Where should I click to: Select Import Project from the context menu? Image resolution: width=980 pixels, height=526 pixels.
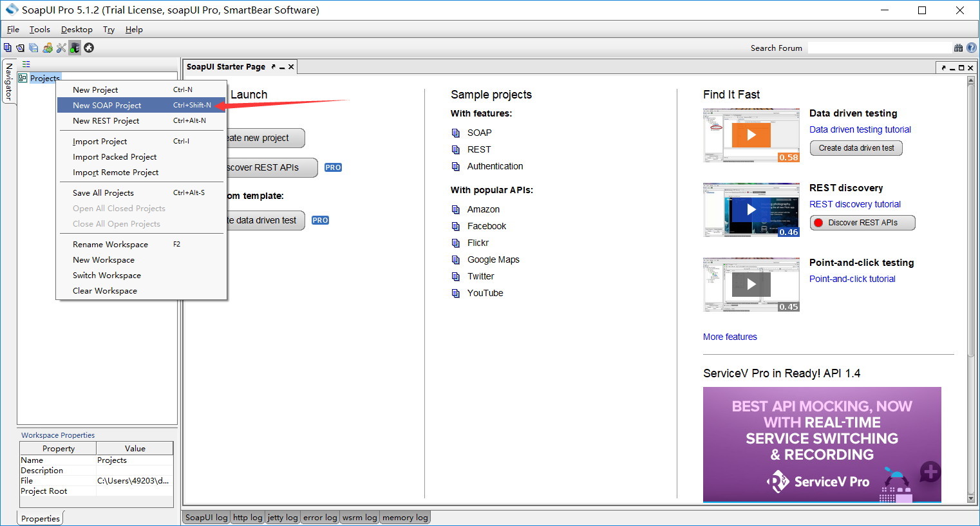142,142
